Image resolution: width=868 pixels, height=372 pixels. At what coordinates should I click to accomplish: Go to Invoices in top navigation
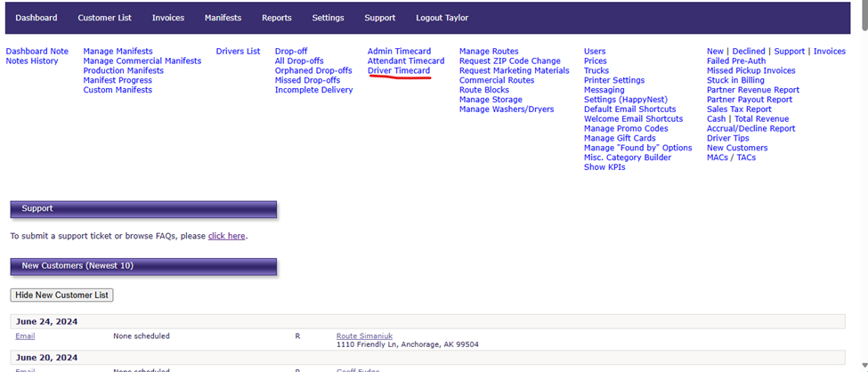coord(168,18)
